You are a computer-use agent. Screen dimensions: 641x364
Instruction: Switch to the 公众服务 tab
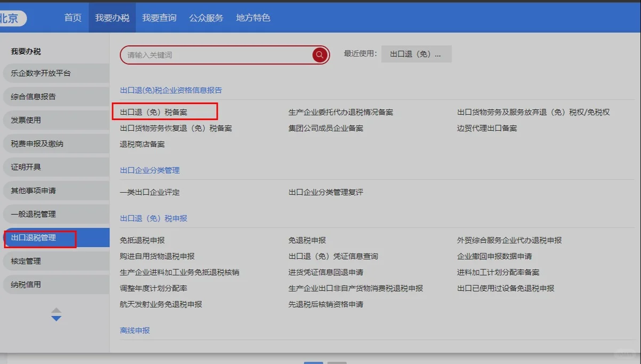(x=205, y=18)
